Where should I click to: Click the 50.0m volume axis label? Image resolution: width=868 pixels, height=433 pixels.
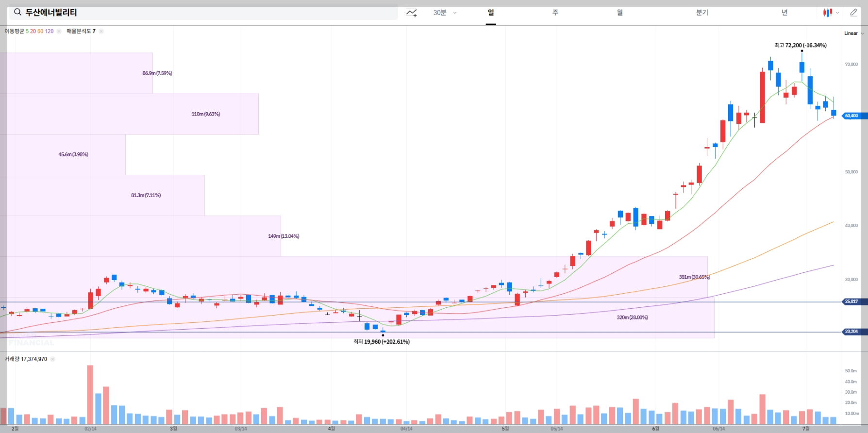click(851, 371)
